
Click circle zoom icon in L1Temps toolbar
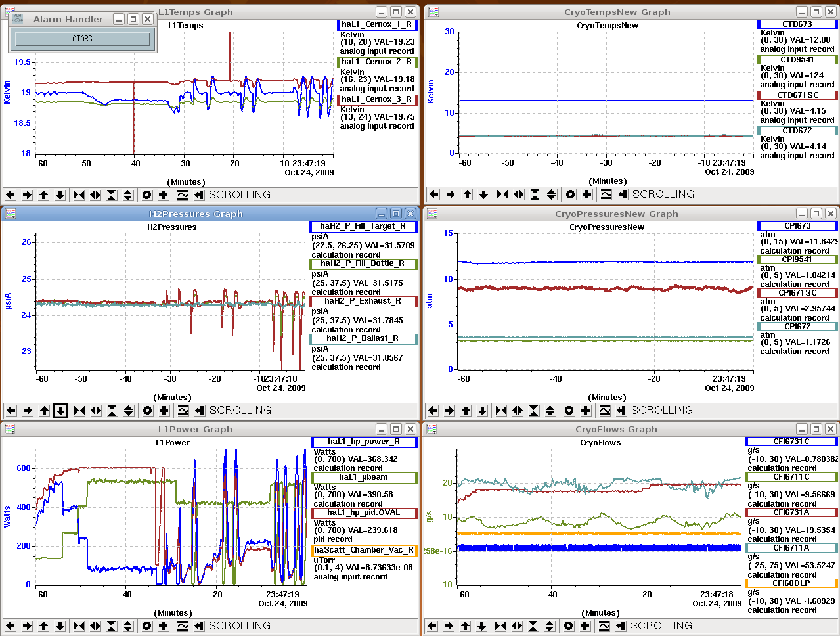click(146, 195)
